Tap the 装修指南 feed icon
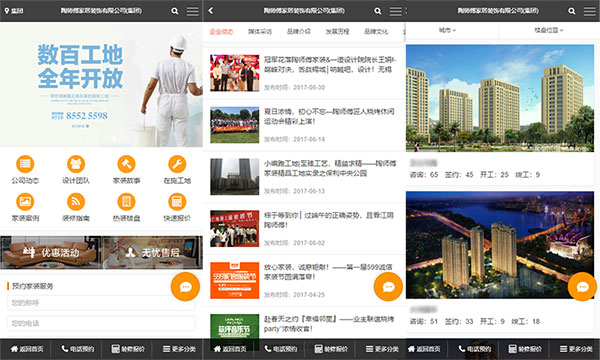The width and height of the screenshot is (600, 360). click(x=76, y=202)
